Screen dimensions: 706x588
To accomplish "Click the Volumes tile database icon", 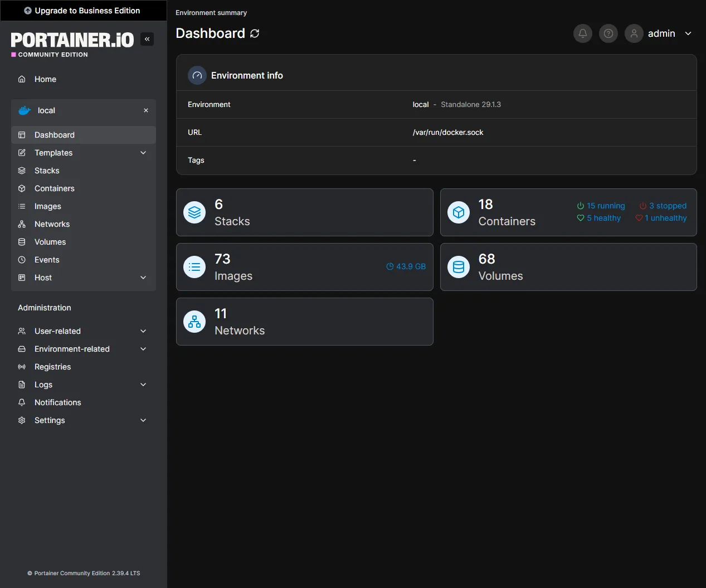I will pyautogui.click(x=459, y=267).
